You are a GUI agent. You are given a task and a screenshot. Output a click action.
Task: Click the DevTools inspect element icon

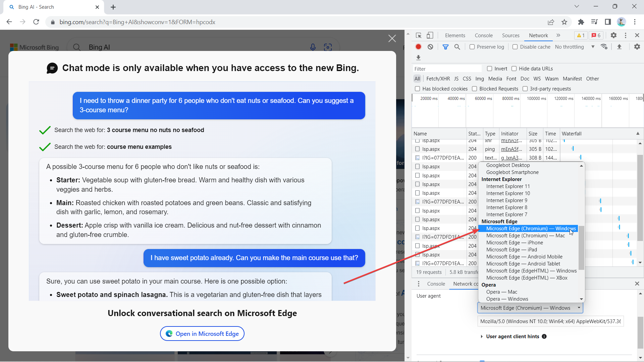tap(418, 35)
